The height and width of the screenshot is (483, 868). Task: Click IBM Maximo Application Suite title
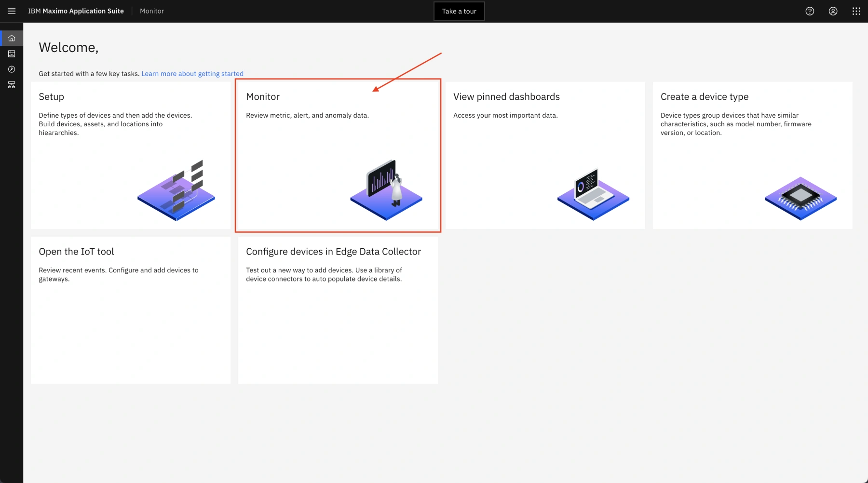coord(76,11)
